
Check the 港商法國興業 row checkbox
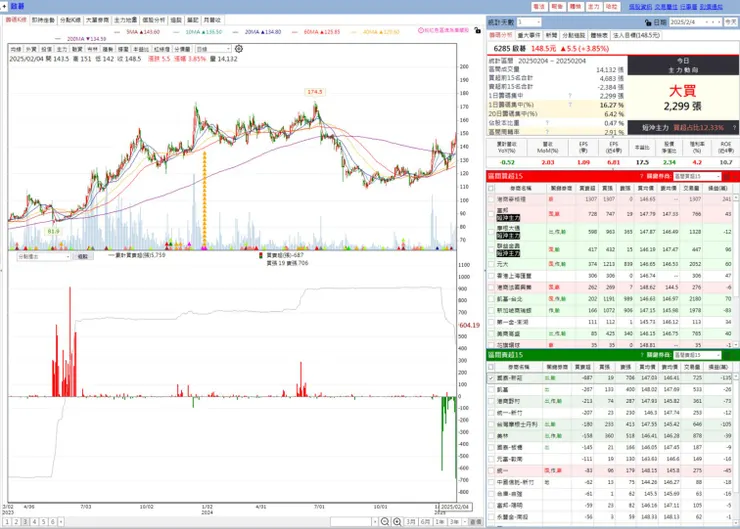click(491, 287)
